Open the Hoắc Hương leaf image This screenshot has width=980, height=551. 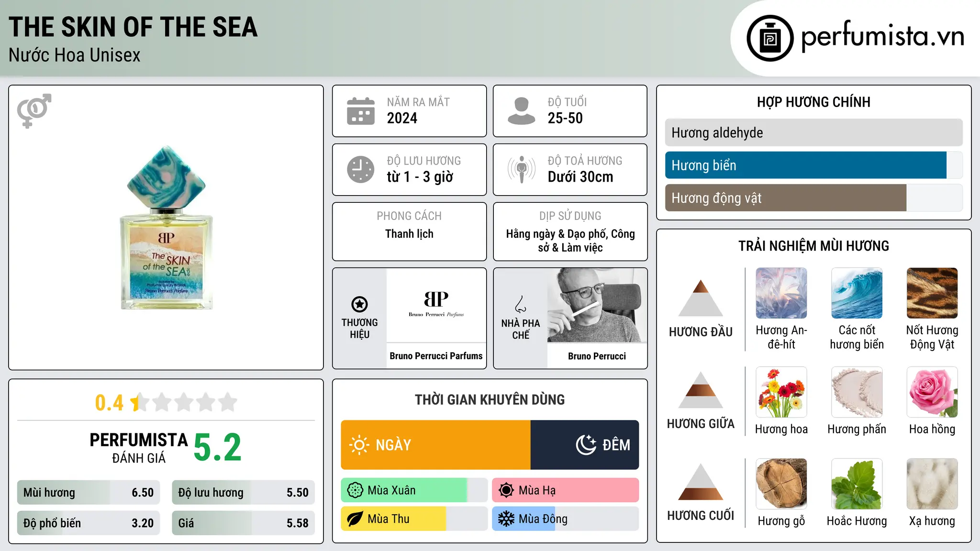(x=857, y=484)
